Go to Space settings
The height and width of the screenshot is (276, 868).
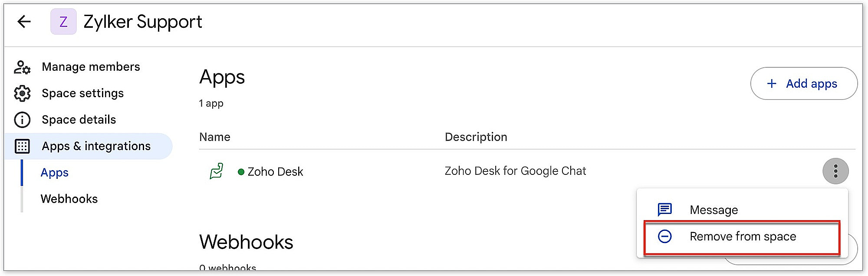82,93
